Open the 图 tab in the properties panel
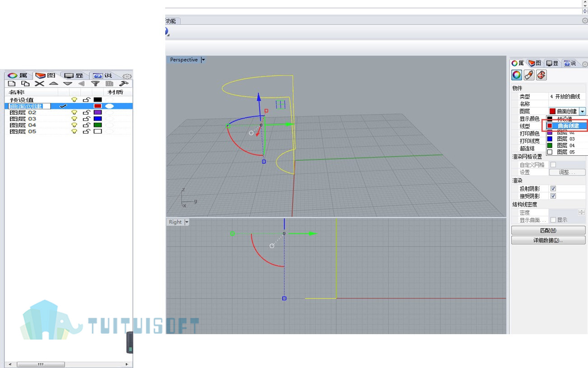The height and width of the screenshot is (368, 588). pyautogui.click(x=535, y=63)
